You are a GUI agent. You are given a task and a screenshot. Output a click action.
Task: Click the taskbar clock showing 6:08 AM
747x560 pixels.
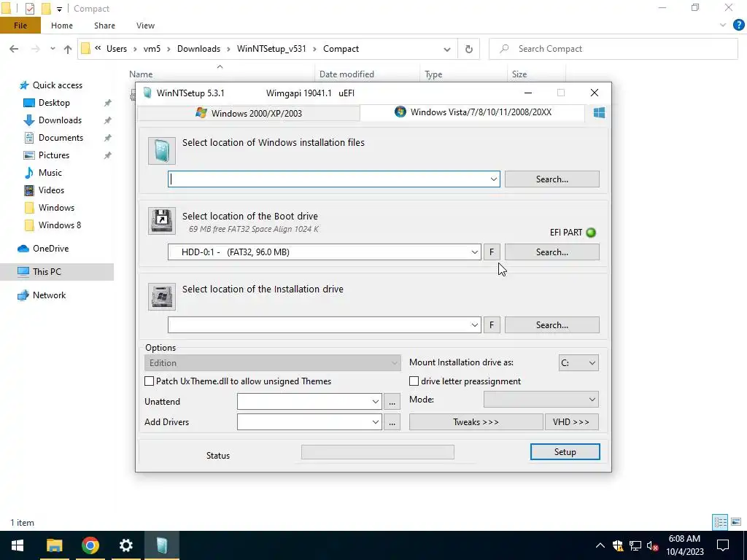[684, 545]
